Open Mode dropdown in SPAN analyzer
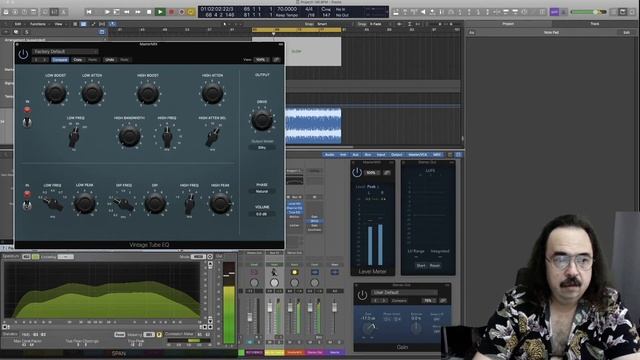 198,257
